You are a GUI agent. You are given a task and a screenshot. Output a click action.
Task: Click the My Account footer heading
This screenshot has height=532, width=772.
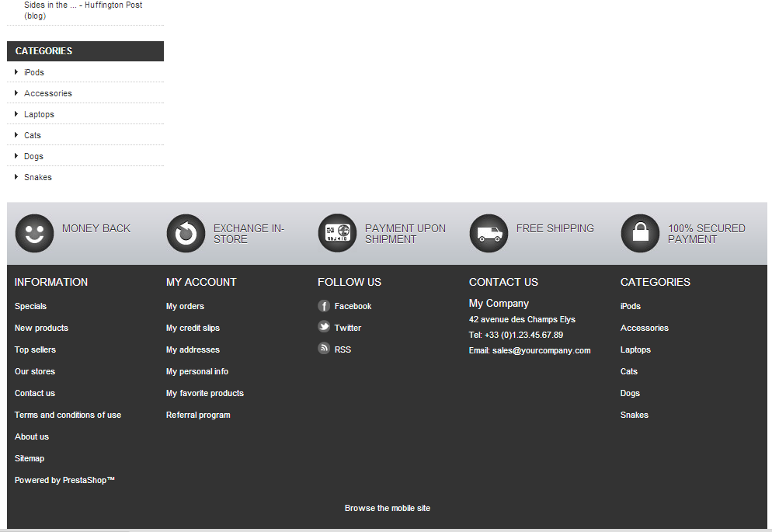tap(201, 282)
